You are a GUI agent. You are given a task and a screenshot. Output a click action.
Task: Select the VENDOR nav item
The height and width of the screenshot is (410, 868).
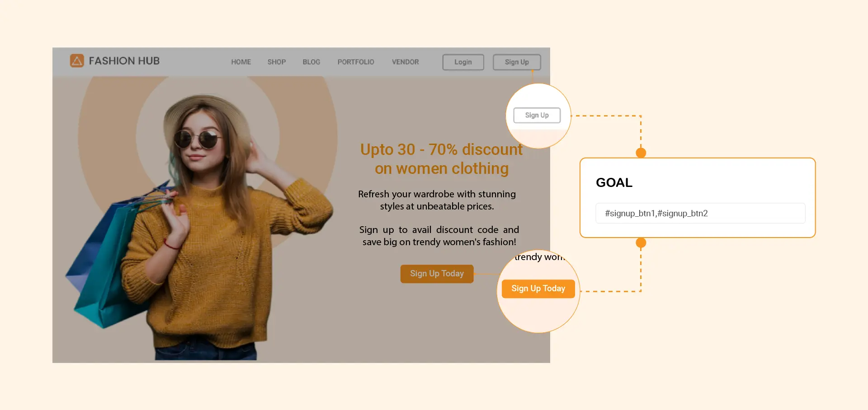click(406, 62)
